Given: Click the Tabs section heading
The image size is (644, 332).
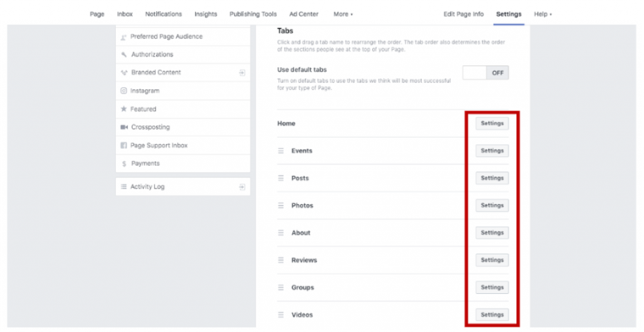Looking at the screenshot, I should 285,30.
